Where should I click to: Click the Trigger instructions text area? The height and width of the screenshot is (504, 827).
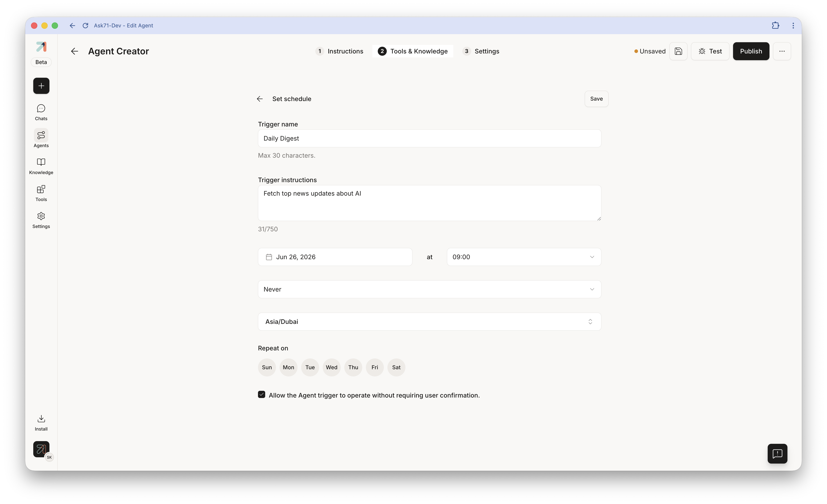click(430, 203)
